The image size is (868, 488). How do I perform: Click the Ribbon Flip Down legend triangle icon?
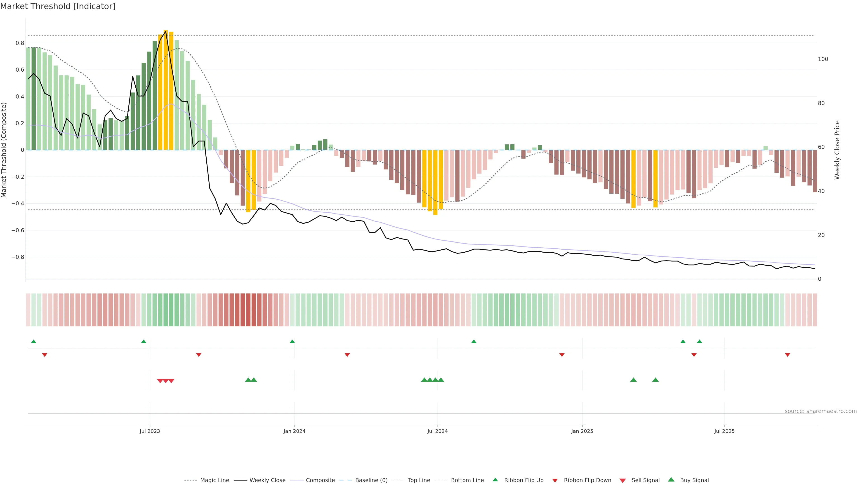click(x=555, y=481)
